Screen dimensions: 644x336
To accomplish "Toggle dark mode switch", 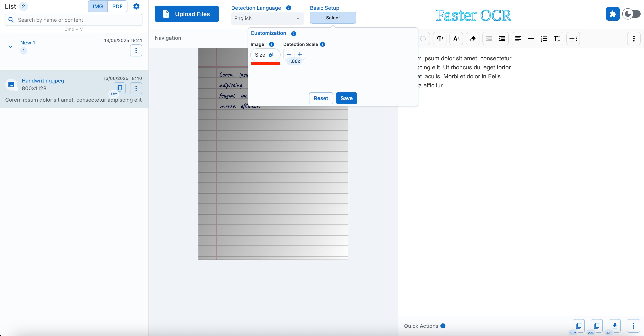I will [631, 14].
